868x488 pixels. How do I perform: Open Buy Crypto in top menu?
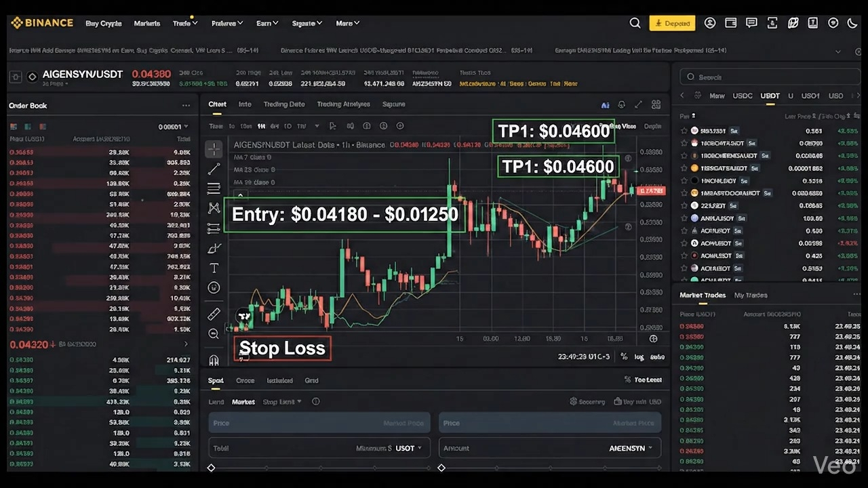click(104, 23)
